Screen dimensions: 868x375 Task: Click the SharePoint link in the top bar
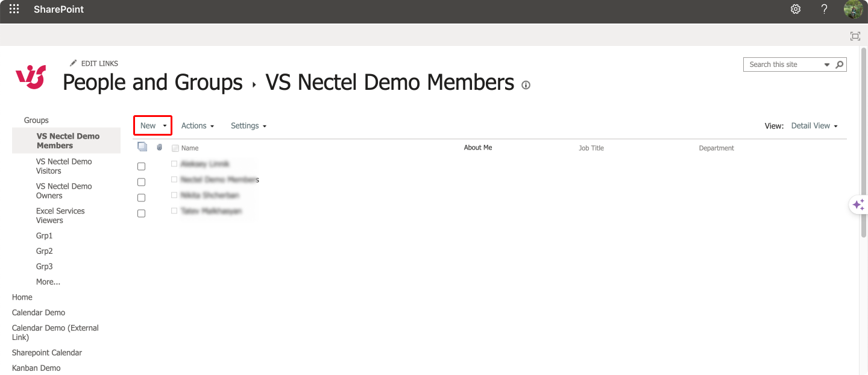(59, 10)
